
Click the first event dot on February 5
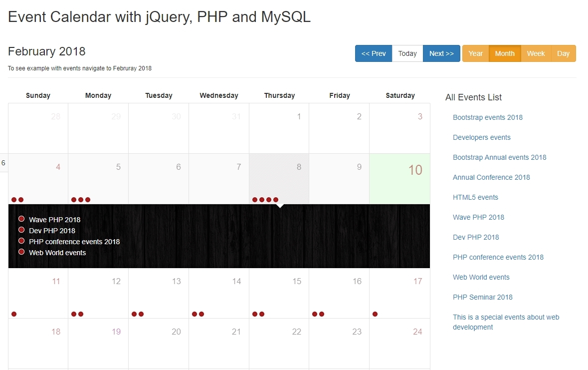coord(74,199)
